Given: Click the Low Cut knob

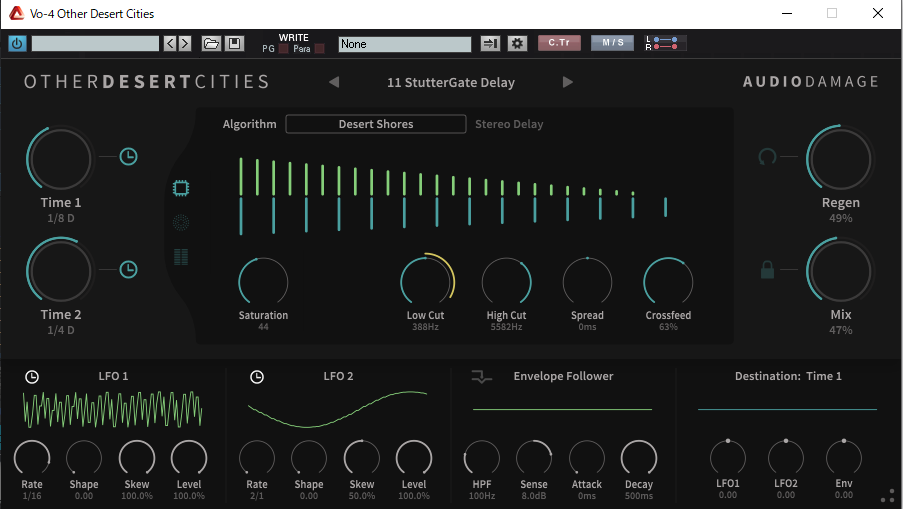Looking at the screenshot, I should (x=426, y=282).
